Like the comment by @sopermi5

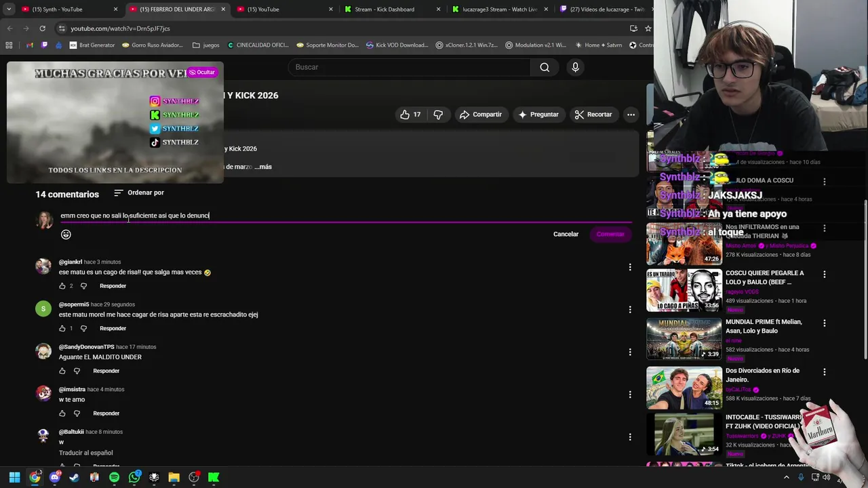62,329
